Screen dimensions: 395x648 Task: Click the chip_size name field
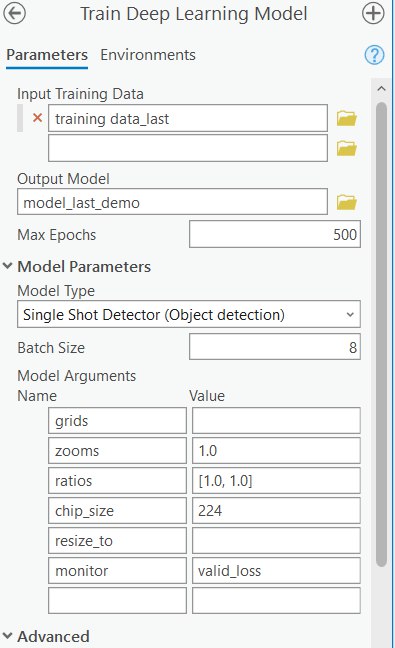pos(117,511)
